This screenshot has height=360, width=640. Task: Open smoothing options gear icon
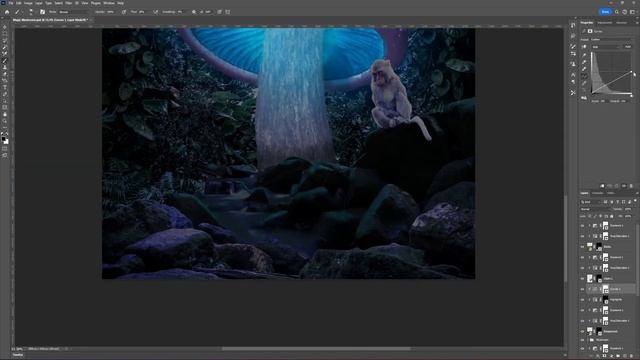click(193, 12)
